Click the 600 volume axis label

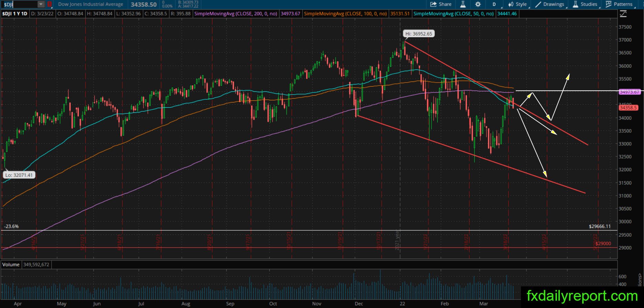[622, 277]
